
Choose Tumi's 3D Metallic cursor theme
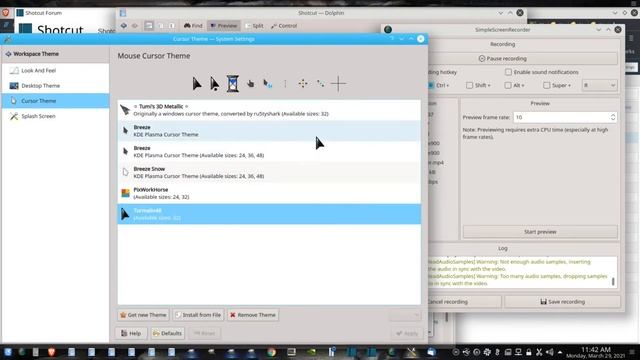click(x=269, y=110)
